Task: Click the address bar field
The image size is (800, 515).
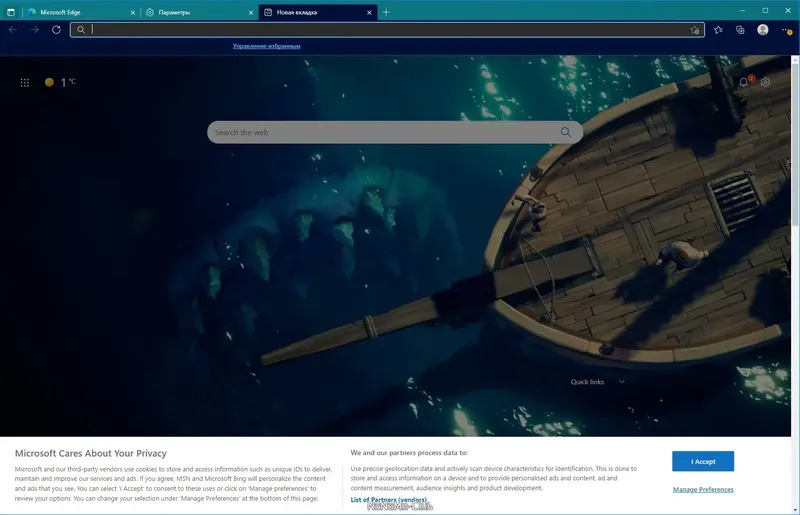Action: pyautogui.click(x=387, y=30)
